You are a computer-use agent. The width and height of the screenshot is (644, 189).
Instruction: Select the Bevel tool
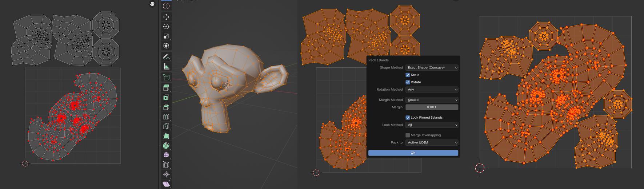(x=166, y=107)
